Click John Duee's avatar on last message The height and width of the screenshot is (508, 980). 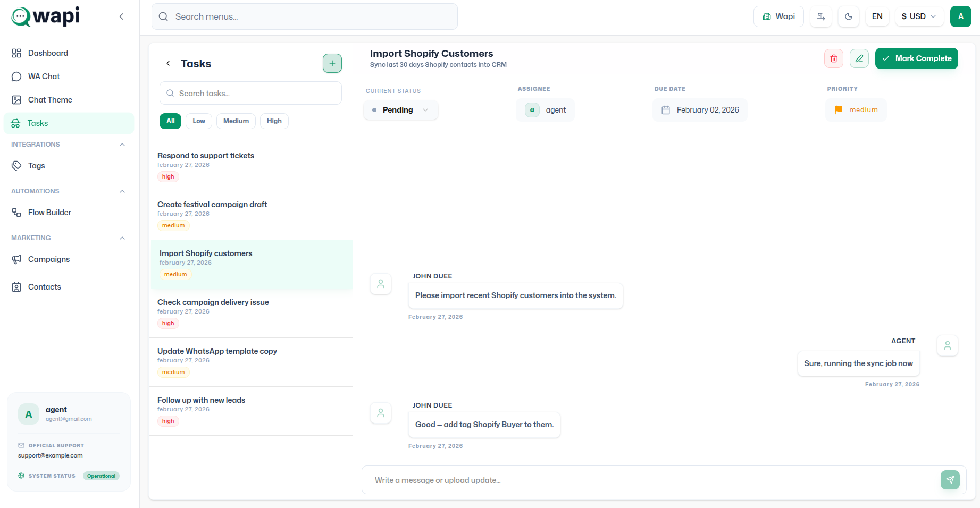coord(381,413)
